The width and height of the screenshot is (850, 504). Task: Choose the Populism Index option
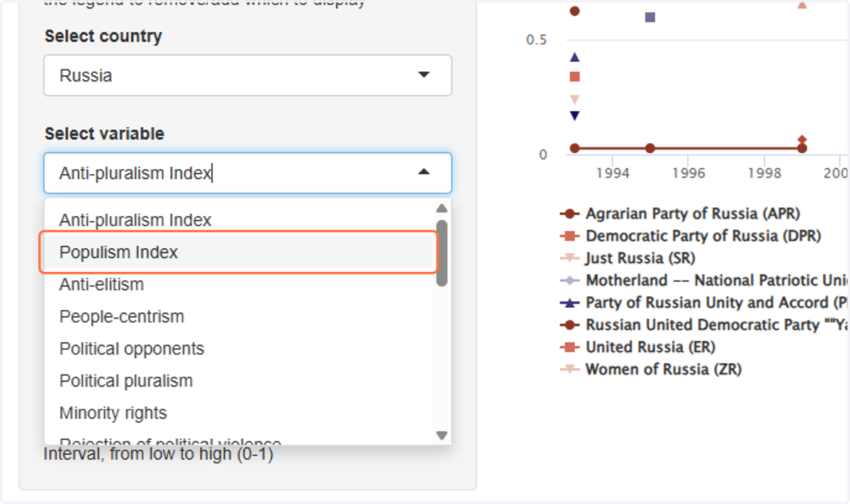[x=239, y=252]
